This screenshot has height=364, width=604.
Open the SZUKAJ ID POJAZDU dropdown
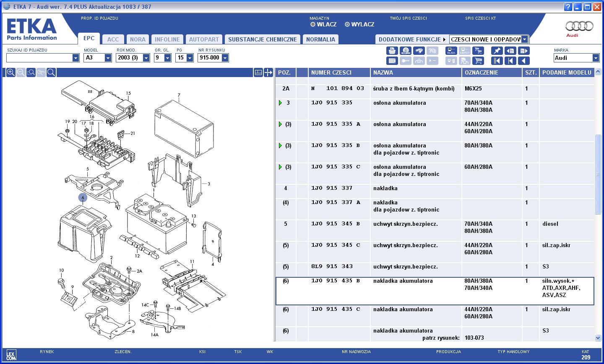(x=75, y=58)
